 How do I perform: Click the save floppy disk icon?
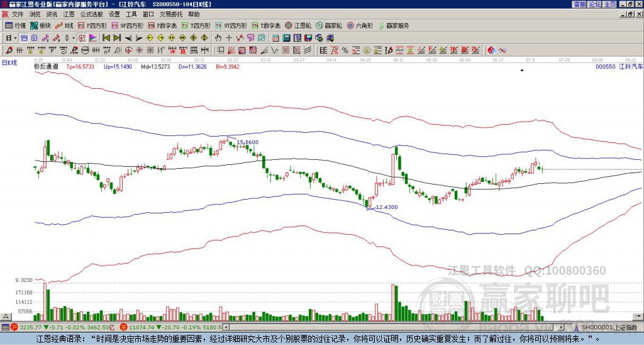pyautogui.click(x=308, y=38)
